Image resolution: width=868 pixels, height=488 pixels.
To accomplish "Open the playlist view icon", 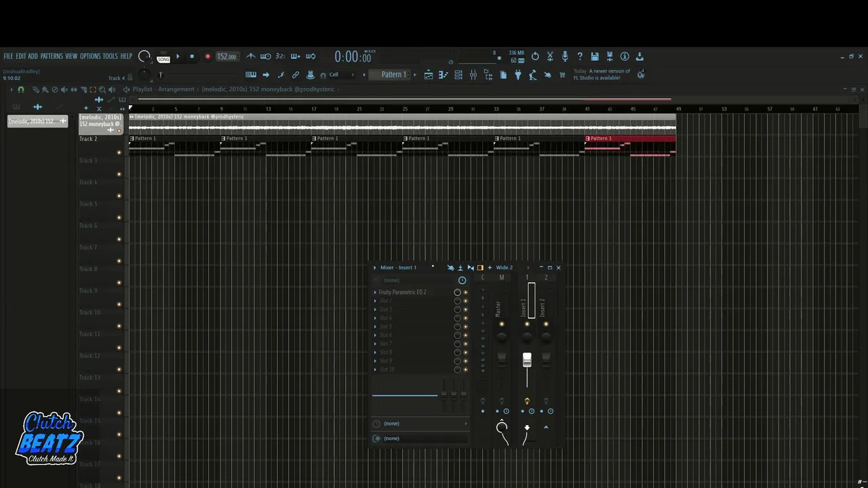I will (x=428, y=75).
